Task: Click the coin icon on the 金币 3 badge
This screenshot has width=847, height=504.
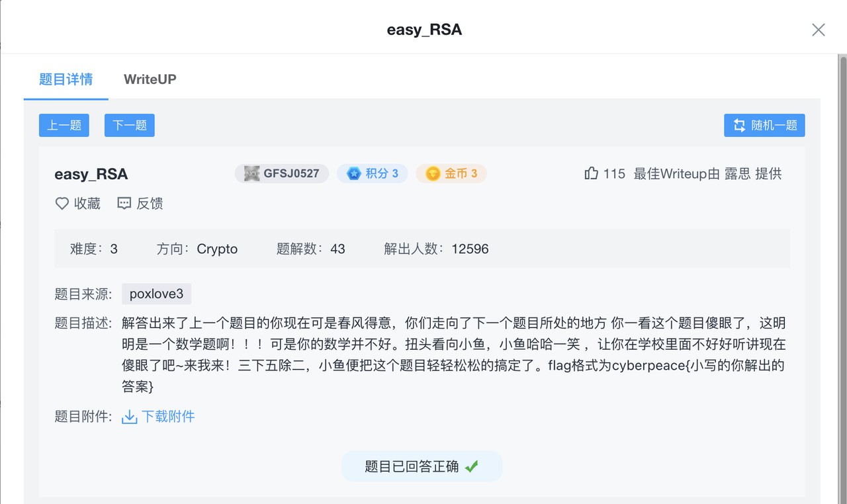Action: 433,173
